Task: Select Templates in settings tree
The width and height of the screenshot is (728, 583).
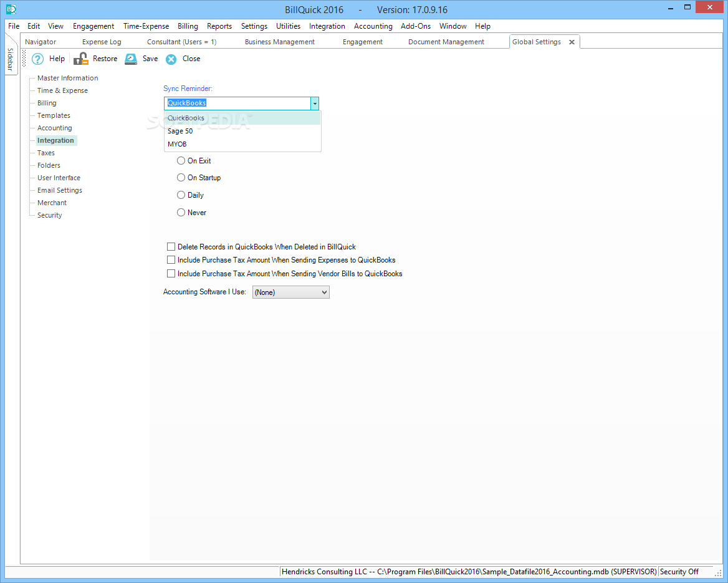Action: [x=54, y=115]
